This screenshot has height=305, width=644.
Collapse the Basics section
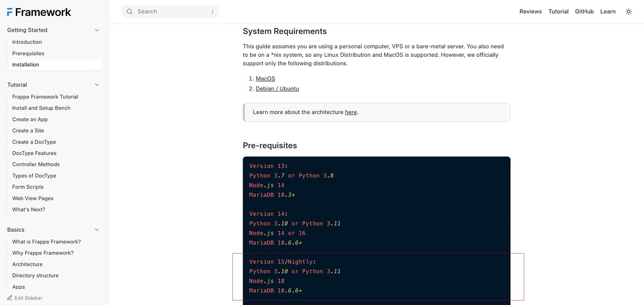pos(97,229)
